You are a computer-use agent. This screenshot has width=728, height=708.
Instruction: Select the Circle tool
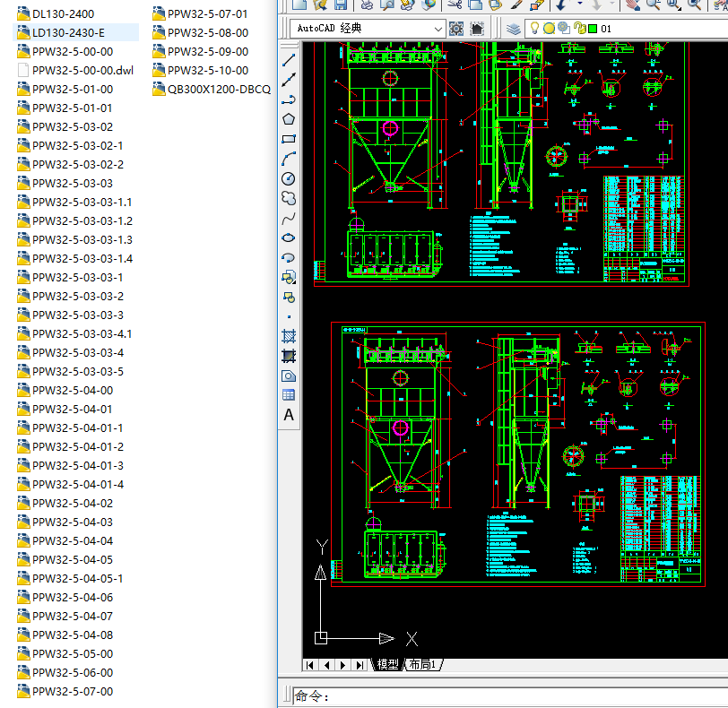click(289, 178)
